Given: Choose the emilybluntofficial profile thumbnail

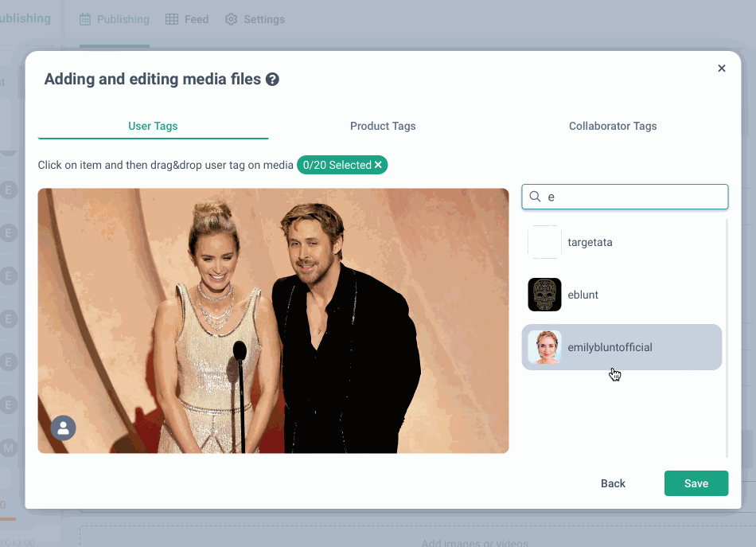Looking at the screenshot, I should click(544, 347).
